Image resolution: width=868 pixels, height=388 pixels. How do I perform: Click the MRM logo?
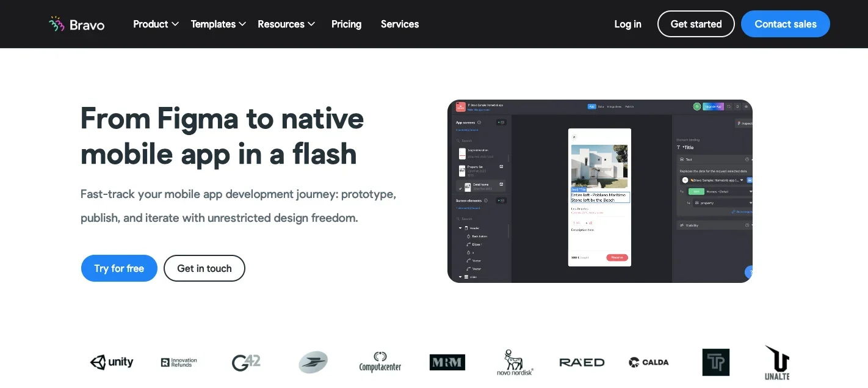(447, 362)
